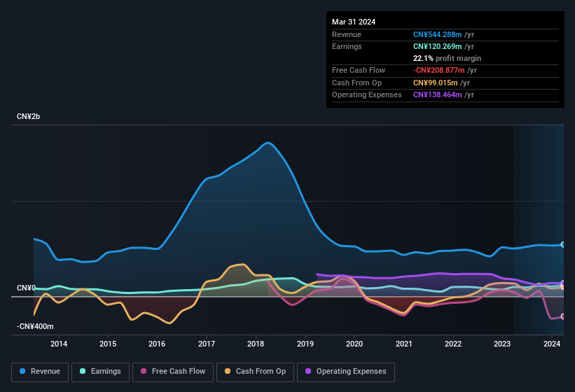The width and height of the screenshot is (575, 392).
Task: Click the Mar 31 2024 tooltip date
Action: [354, 22]
